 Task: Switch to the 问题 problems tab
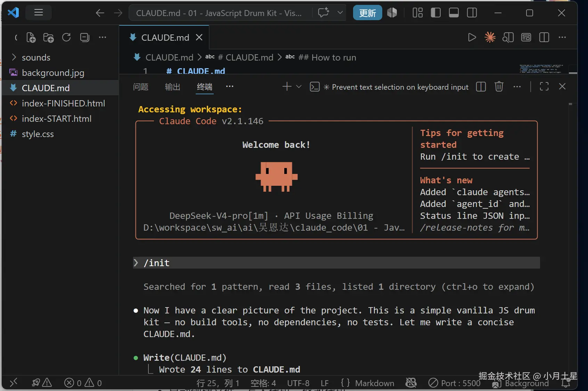click(x=141, y=87)
